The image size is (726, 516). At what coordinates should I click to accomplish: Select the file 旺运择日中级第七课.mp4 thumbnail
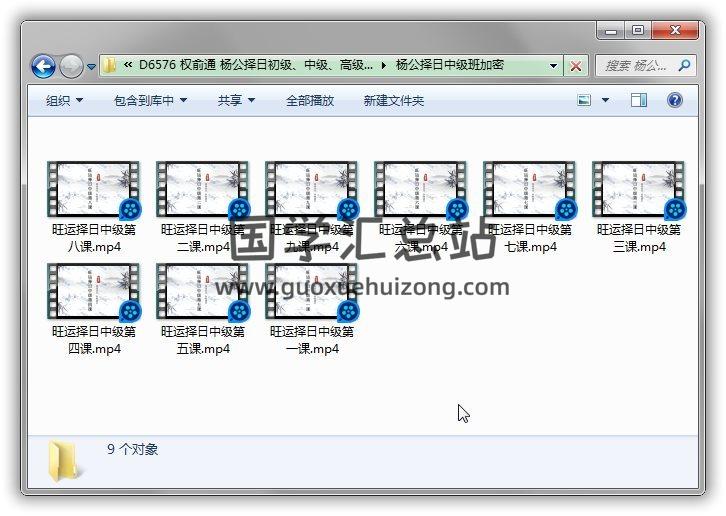[x=529, y=189]
